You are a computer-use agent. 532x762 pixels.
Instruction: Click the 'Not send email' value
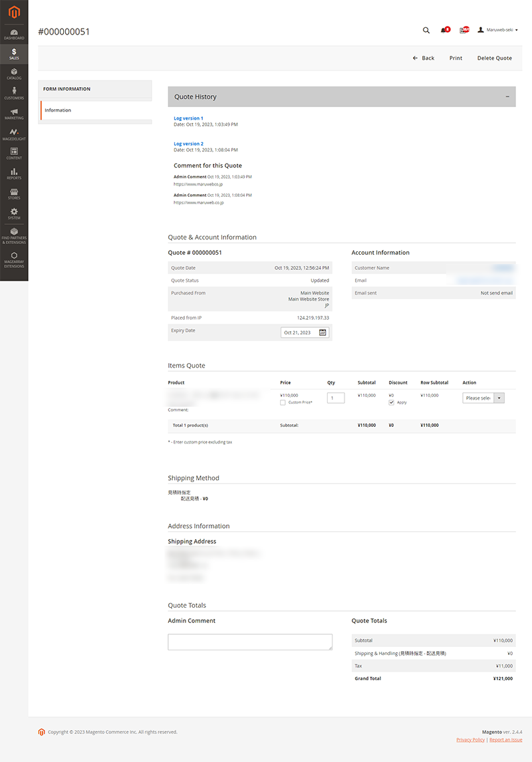[497, 293]
